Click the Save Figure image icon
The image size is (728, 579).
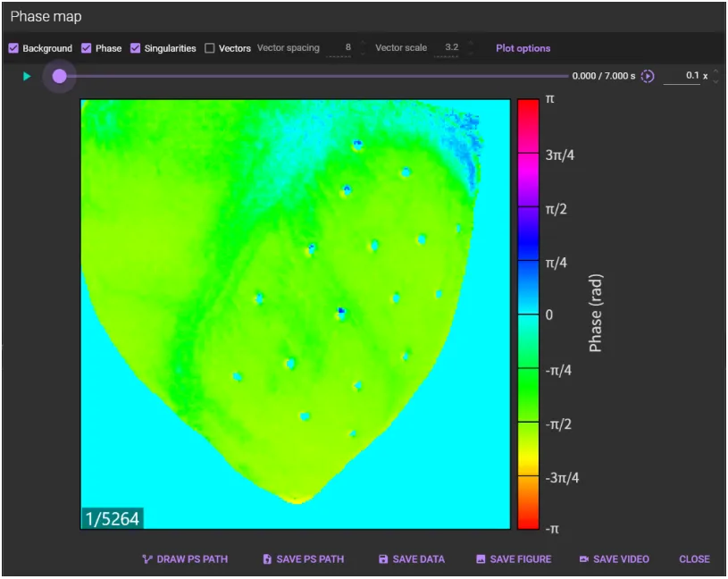pyautogui.click(x=481, y=559)
